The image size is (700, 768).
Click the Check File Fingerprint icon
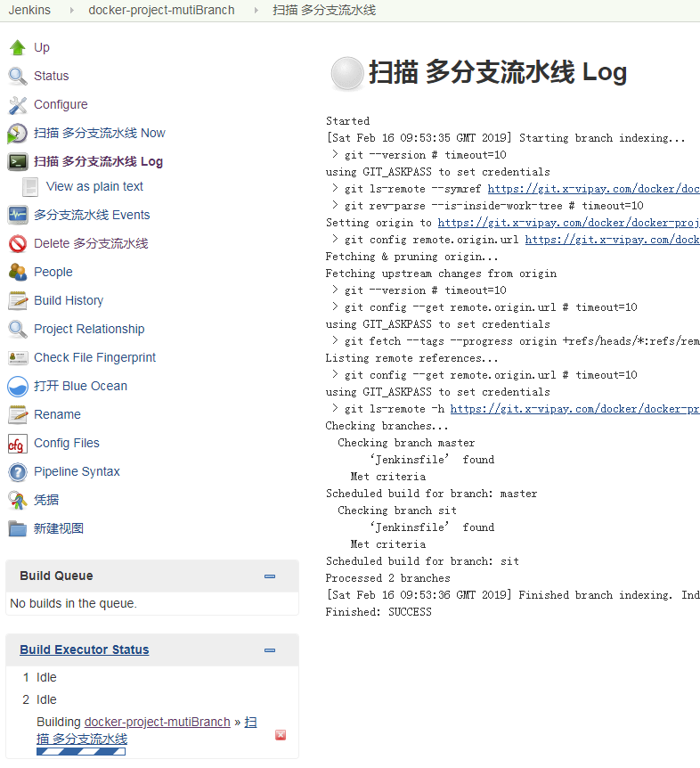point(18,357)
